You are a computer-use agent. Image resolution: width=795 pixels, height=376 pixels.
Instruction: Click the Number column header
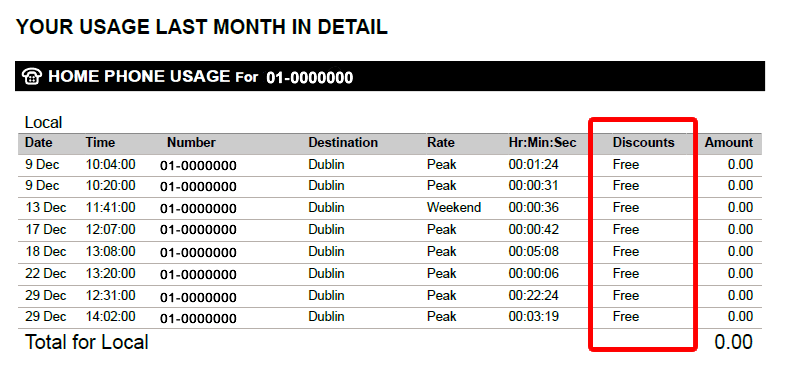[192, 143]
